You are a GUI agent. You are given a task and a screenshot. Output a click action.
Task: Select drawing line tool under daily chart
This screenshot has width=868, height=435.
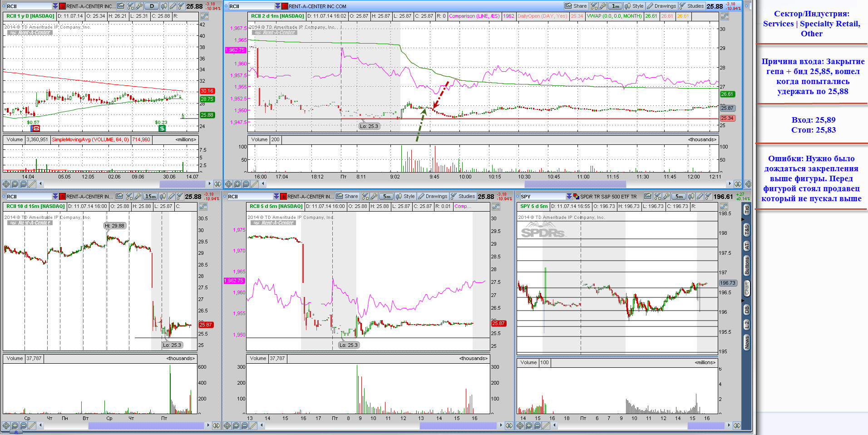(x=32, y=184)
